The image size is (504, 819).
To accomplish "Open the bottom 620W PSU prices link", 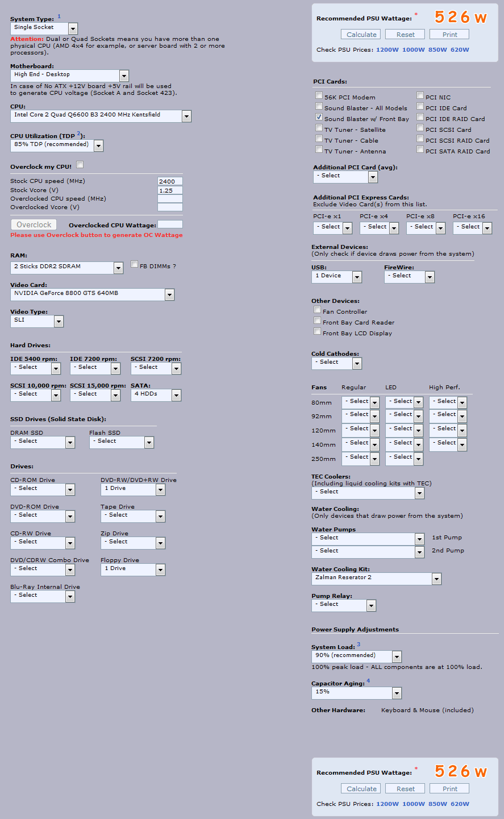I will coord(460,804).
